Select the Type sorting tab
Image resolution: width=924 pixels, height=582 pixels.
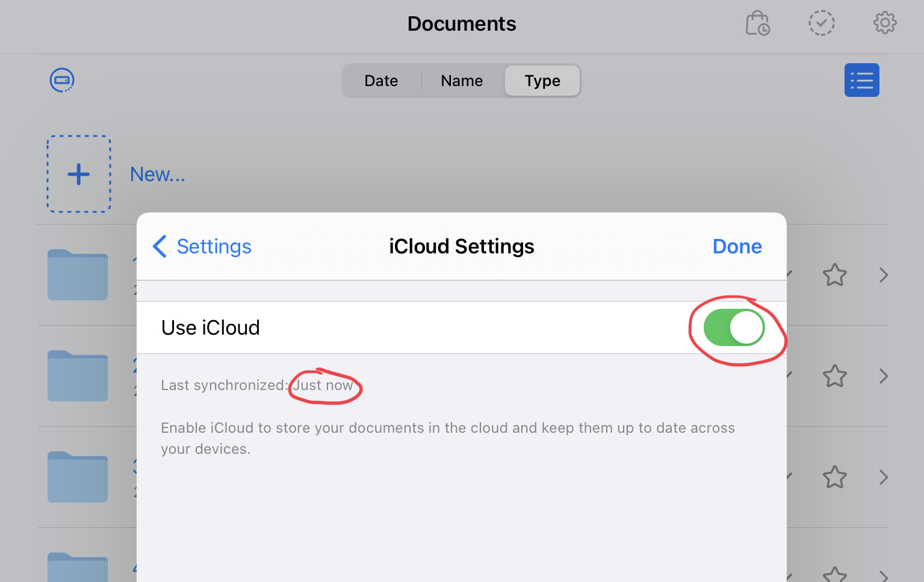click(x=542, y=81)
